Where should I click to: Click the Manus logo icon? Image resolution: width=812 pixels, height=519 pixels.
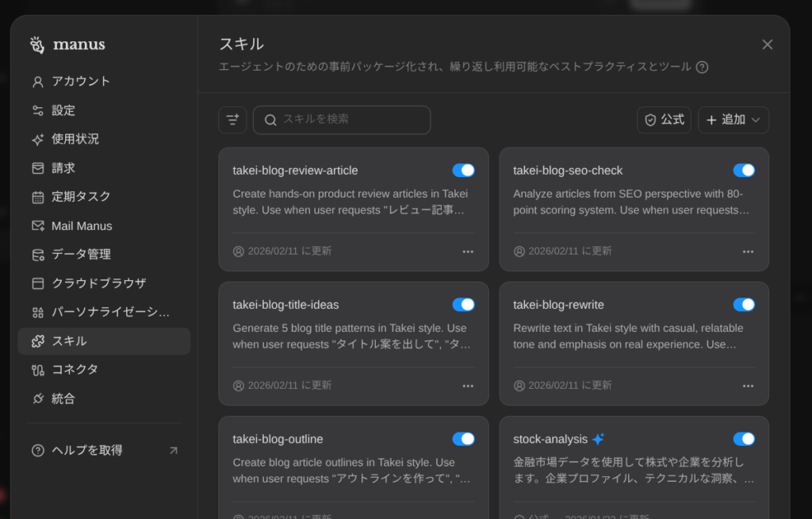(37, 44)
